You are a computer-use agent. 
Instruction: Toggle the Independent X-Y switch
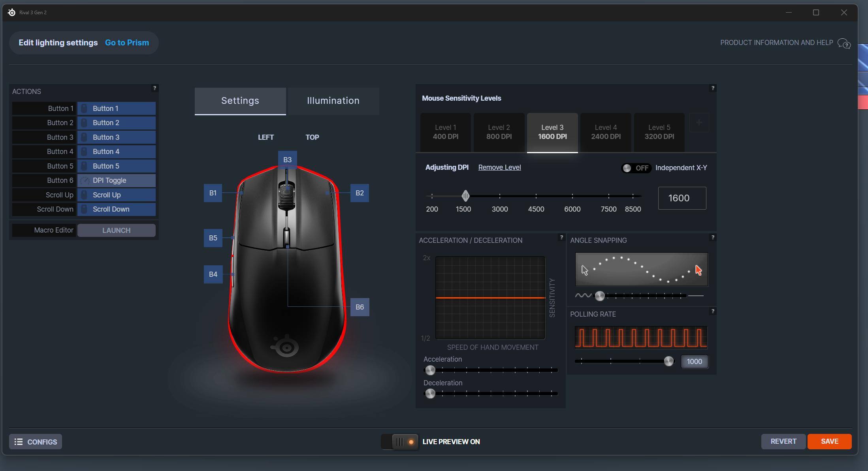(x=636, y=168)
